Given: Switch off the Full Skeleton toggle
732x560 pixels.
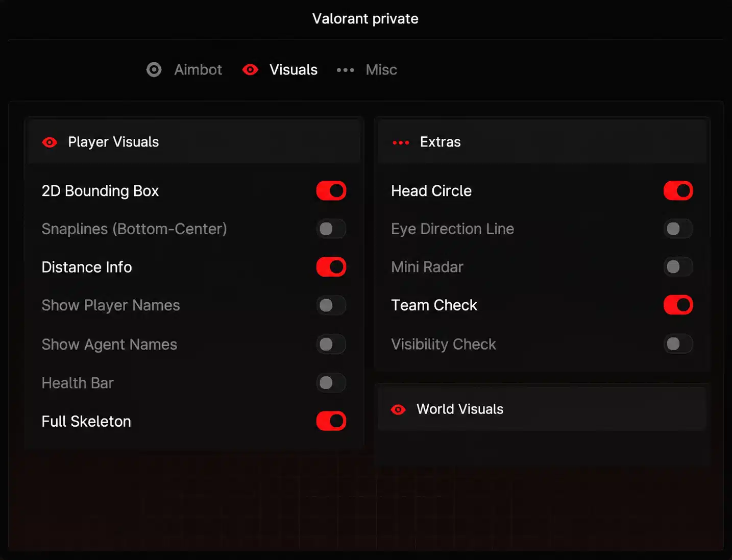Looking at the screenshot, I should pos(331,421).
